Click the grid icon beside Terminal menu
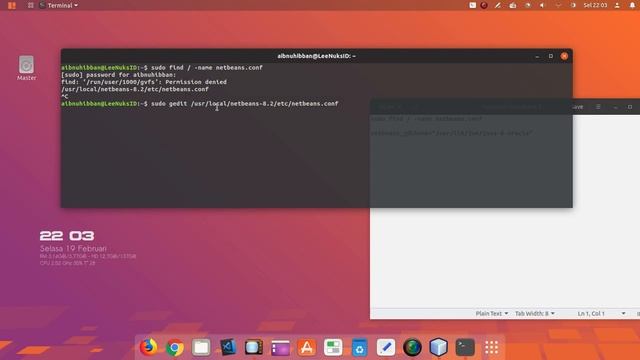Screen dimensions: 640x360 31,5
